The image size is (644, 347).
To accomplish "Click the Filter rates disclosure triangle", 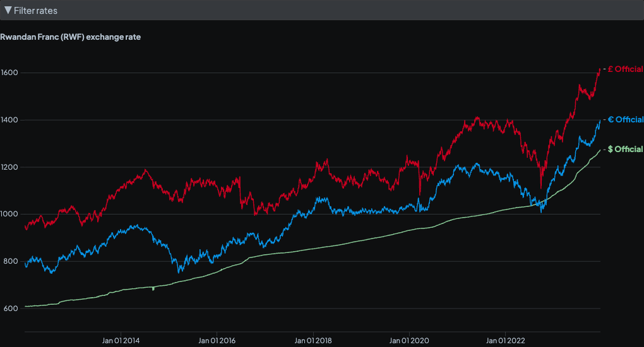I will click(x=8, y=10).
